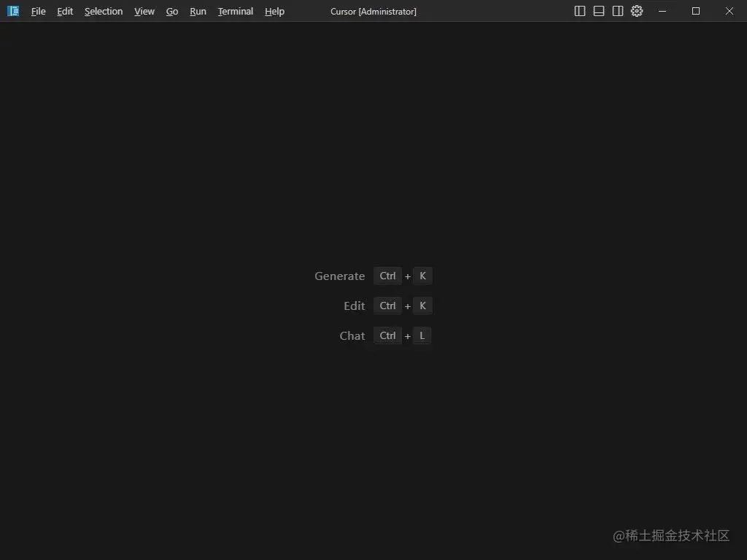Open the Selection menu
This screenshot has height=560, width=747.
coord(103,11)
